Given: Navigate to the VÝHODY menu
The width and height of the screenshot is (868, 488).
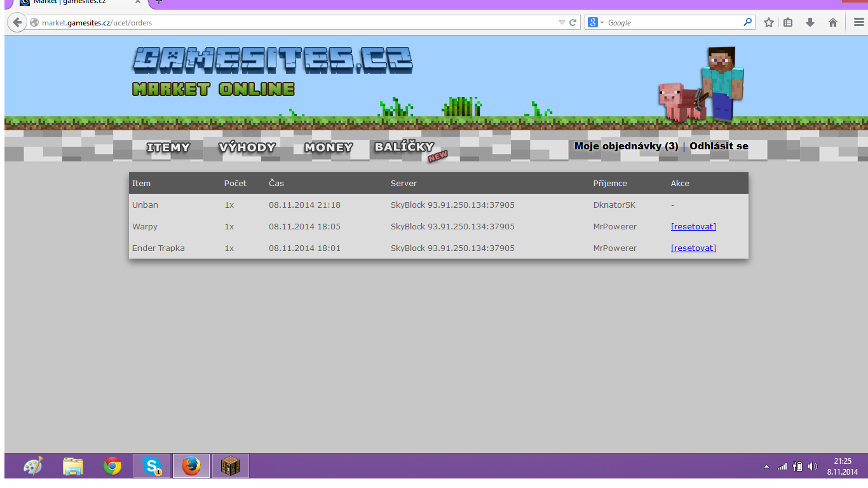Looking at the screenshot, I should 247,147.
